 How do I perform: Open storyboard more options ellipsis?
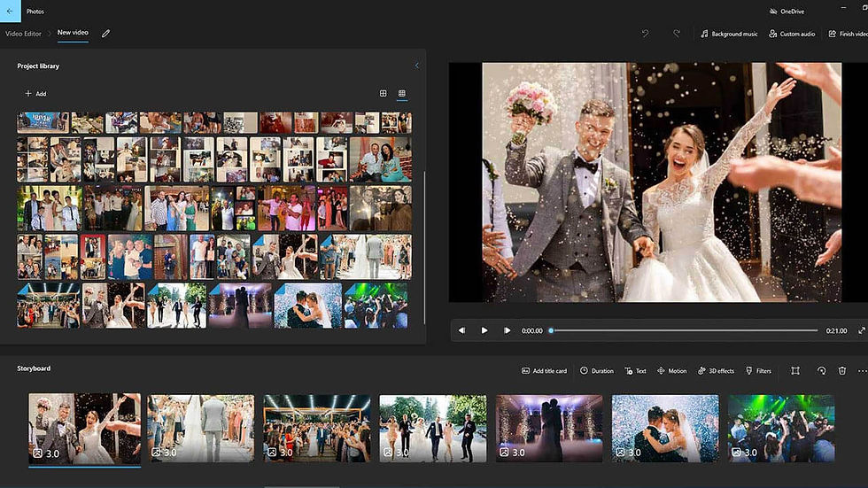point(862,371)
